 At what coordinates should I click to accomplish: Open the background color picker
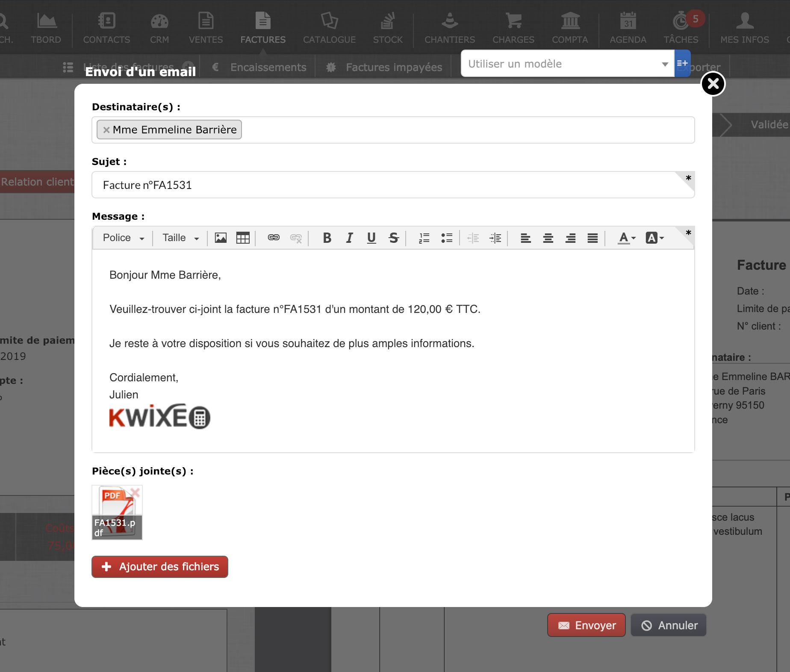pyautogui.click(x=654, y=238)
